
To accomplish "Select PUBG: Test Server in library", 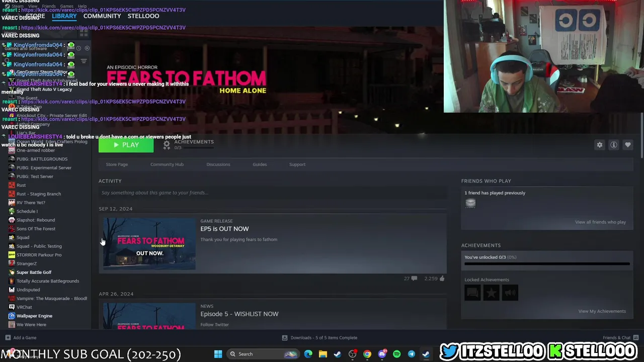I will (35, 176).
